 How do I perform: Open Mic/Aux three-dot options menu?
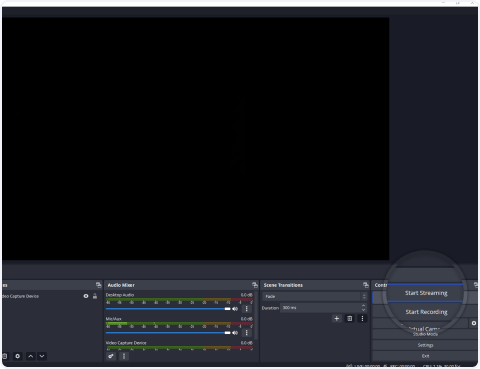tap(247, 333)
